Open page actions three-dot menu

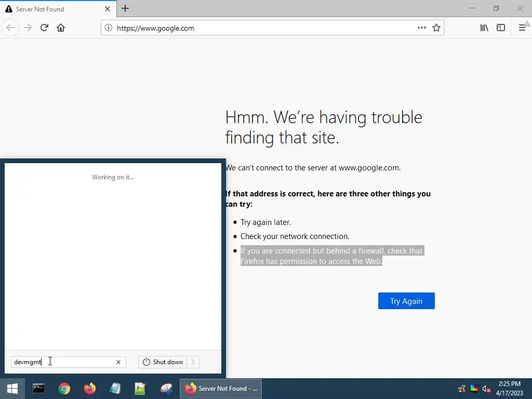tap(422, 28)
